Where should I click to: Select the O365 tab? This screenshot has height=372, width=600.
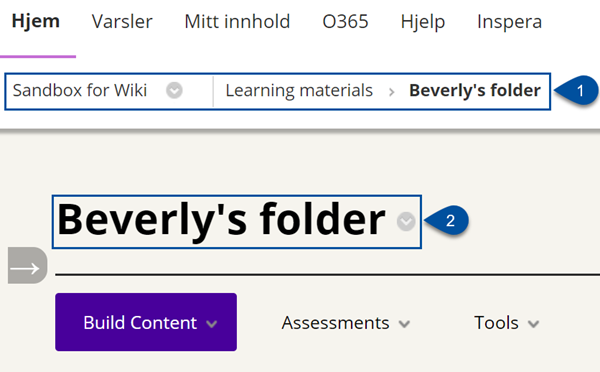(345, 21)
